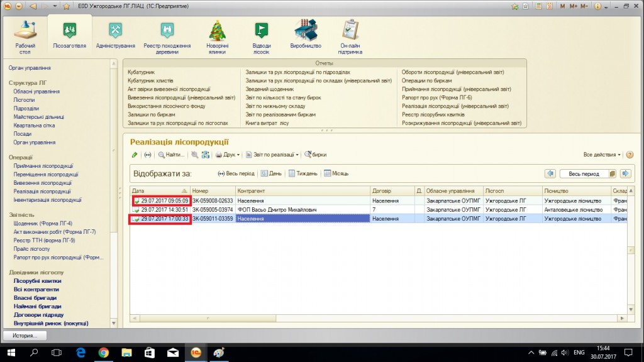Open Chrome from the Windows taskbar
The width and height of the screenshot is (644, 362).
[x=103, y=353]
